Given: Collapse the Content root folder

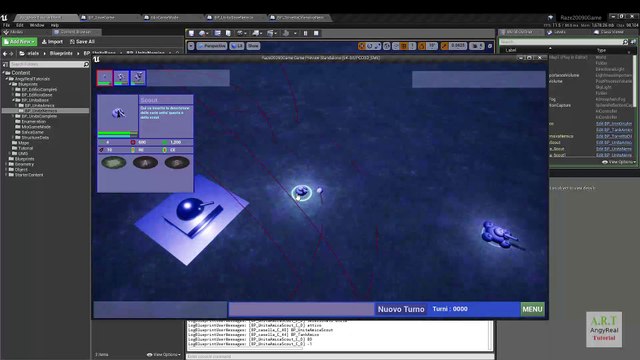Looking at the screenshot, I should tap(4, 73).
